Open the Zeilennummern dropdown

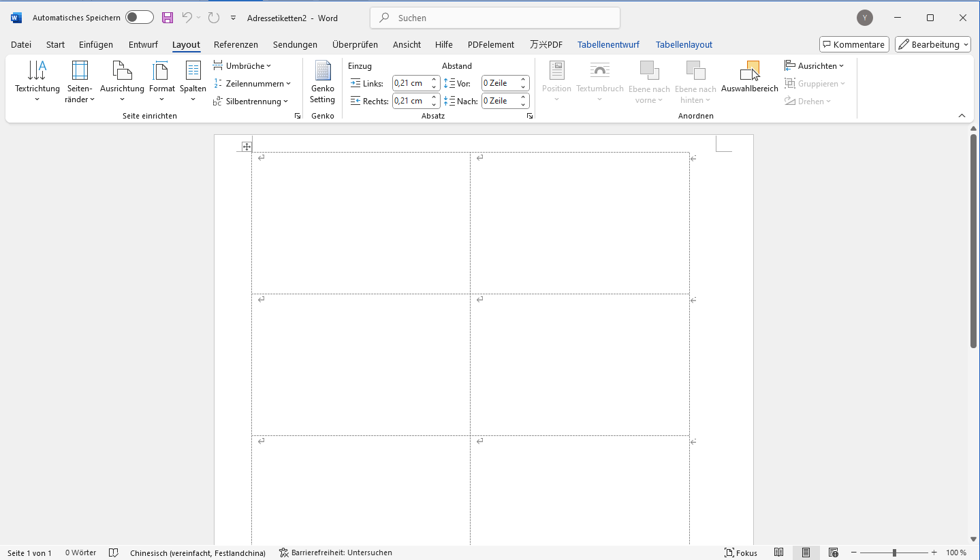252,84
